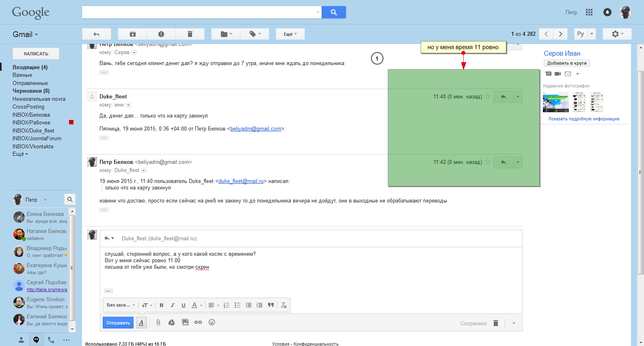Click into the Google search field
The image size is (644, 346).
click(x=201, y=12)
